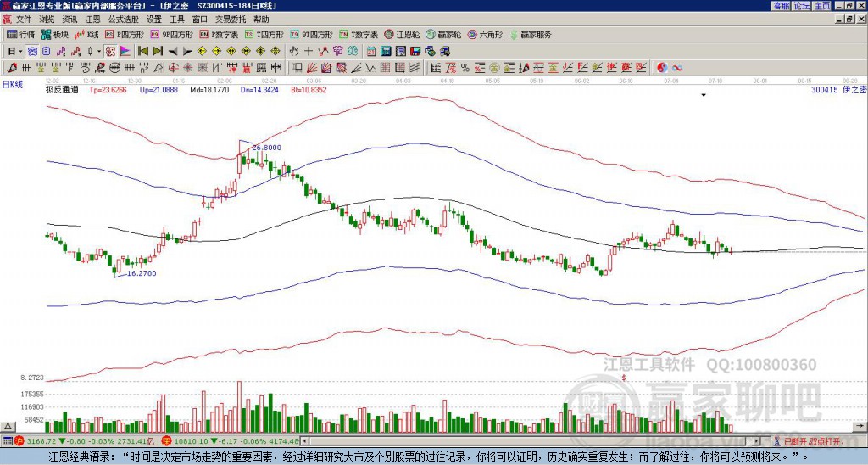
Task: Click the yin-yang taiji icon
Action: coord(662,68)
